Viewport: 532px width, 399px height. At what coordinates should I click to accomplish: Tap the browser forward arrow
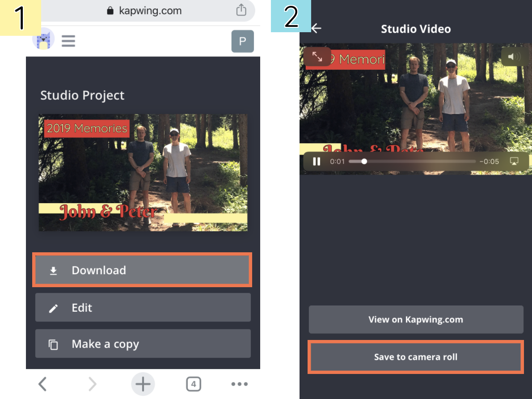[x=92, y=384]
